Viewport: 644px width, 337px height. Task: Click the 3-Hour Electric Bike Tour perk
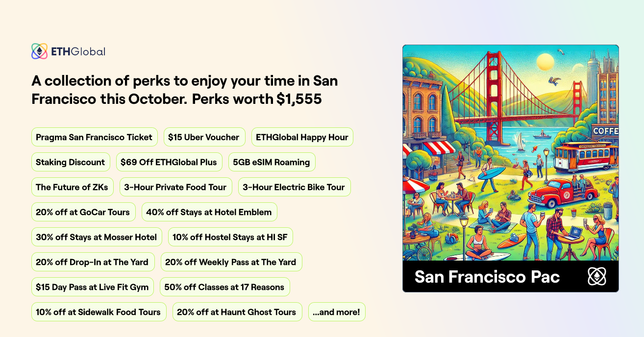pyautogui.click(x=294, y=187)
